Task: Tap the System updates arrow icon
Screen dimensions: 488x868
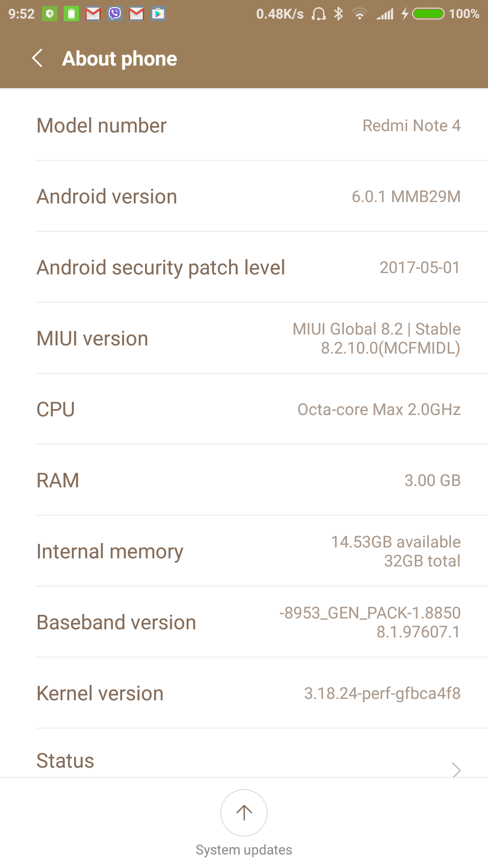Action: click(244, 812)
